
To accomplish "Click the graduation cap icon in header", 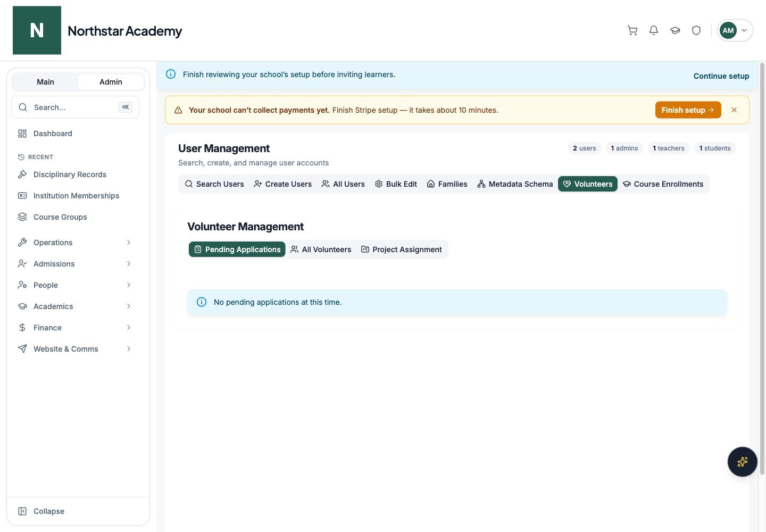I will [675, 30].
